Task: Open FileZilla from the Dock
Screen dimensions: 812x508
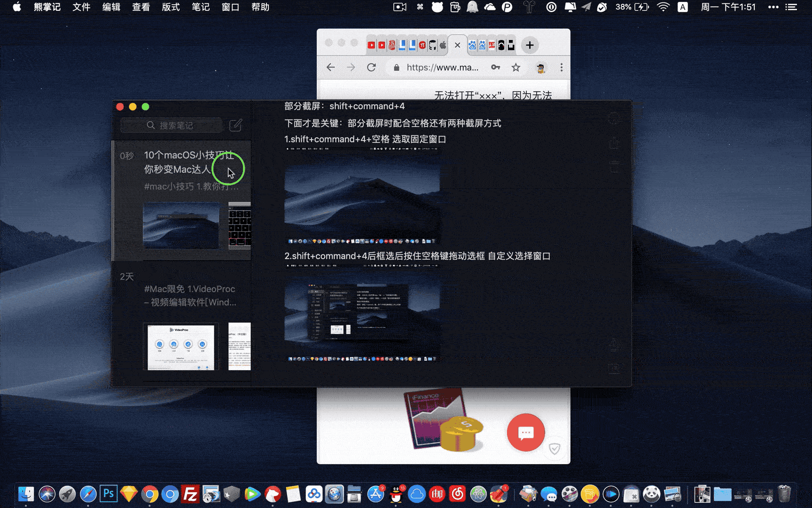Action: pyautogui.click(x=190, y=494)
